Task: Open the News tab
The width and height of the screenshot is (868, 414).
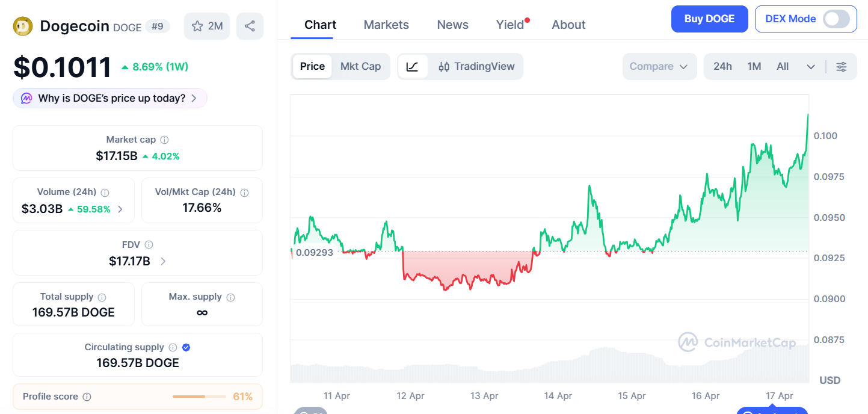Action: point(452,25)
